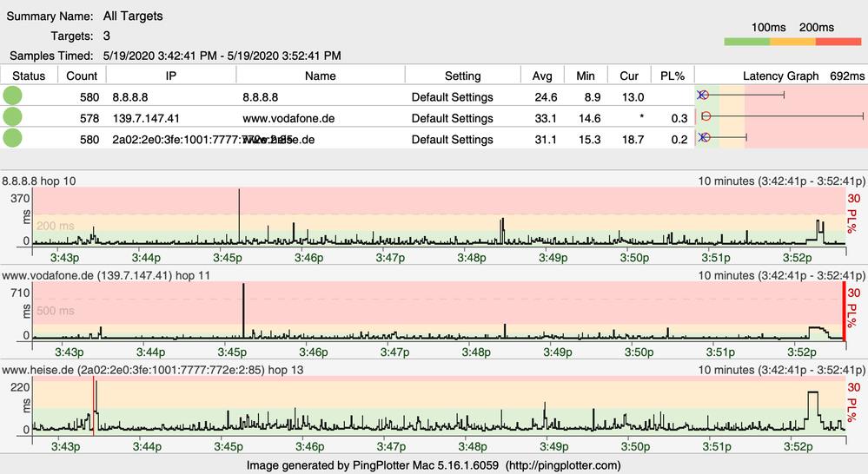Sort by the PL% column header
The image size is (868, 474).
pos(673,76)
